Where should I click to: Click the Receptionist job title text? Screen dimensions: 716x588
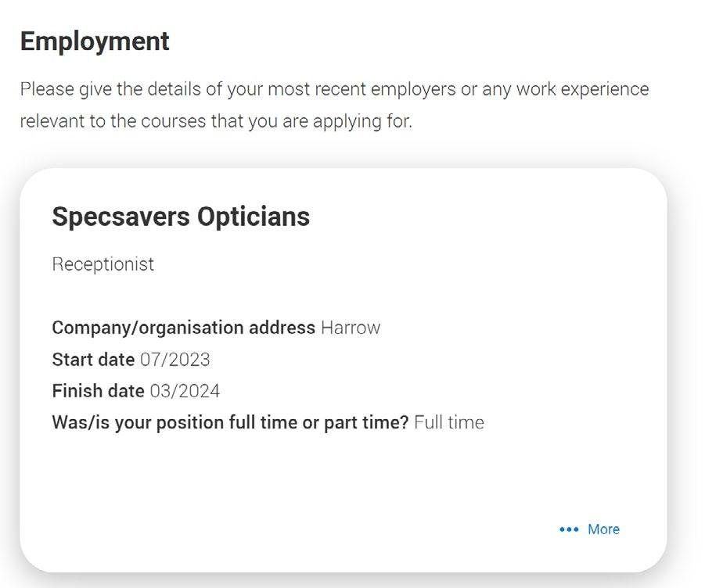[x=103, y=264]
